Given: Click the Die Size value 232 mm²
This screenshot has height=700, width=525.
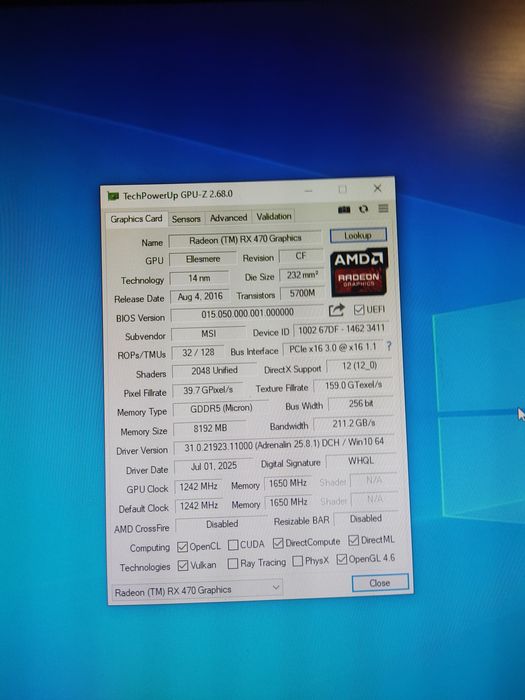Looking at the screenshot, I should pyautogui.click(x=302, y=275).
